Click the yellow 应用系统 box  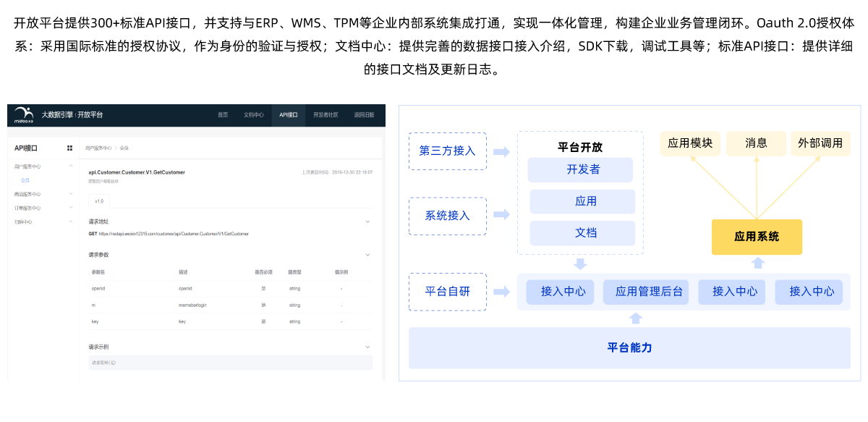[757, 237]
